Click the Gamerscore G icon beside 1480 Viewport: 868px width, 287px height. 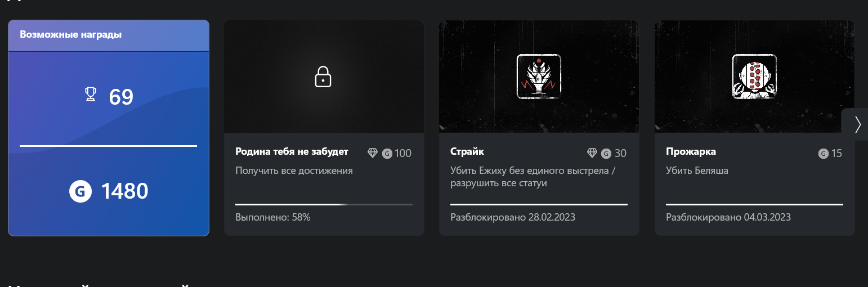[80, 192]
